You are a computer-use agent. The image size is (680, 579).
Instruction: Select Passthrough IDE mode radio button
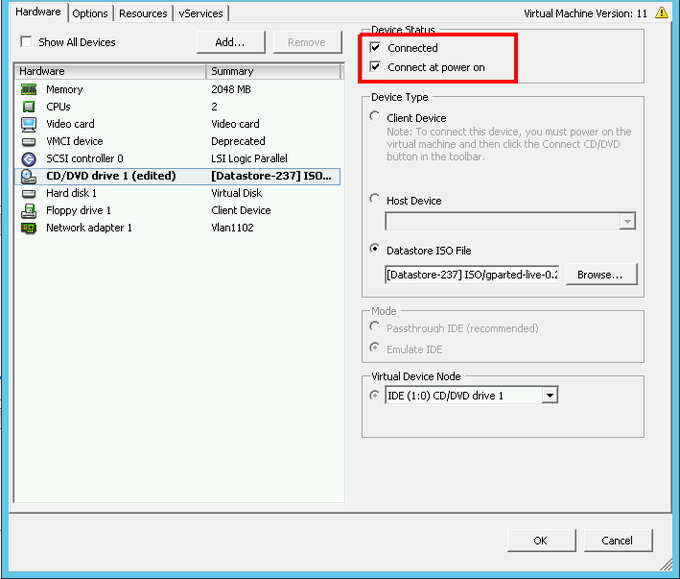click(375, 327)
